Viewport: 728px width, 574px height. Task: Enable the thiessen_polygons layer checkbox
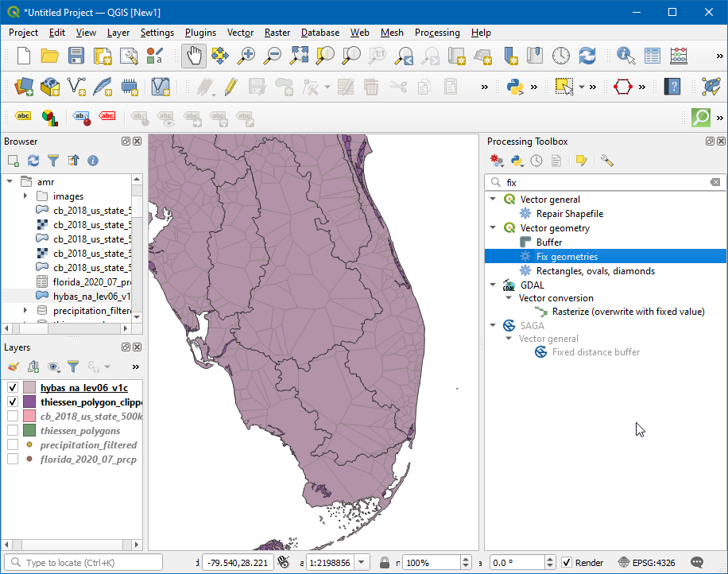tap(13, 431)
